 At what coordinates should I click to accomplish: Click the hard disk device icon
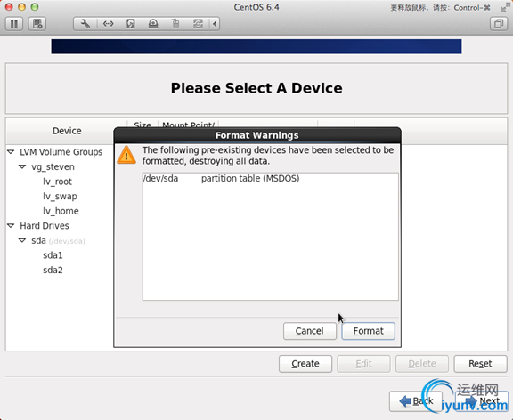(x=131, y=24)
